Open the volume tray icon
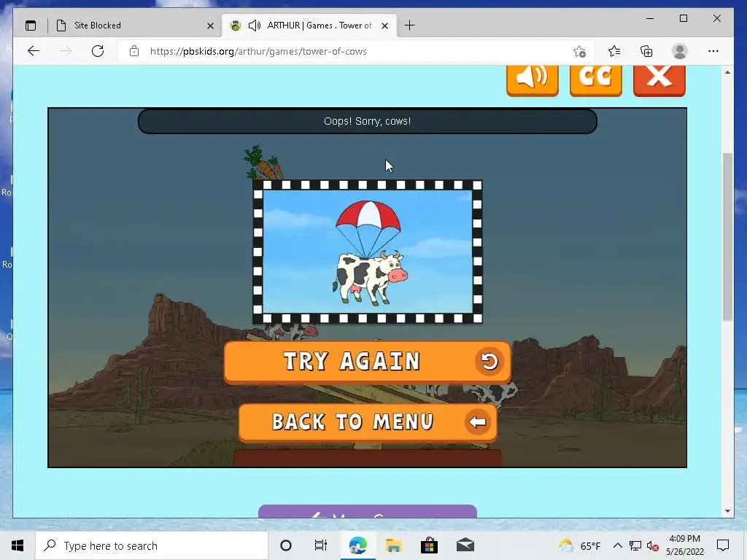This screenshot has height=560, width=747. point(653,545)
